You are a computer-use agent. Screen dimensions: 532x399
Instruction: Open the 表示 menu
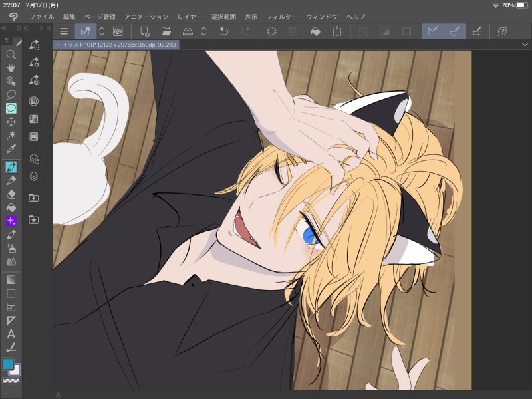[251, 17]
